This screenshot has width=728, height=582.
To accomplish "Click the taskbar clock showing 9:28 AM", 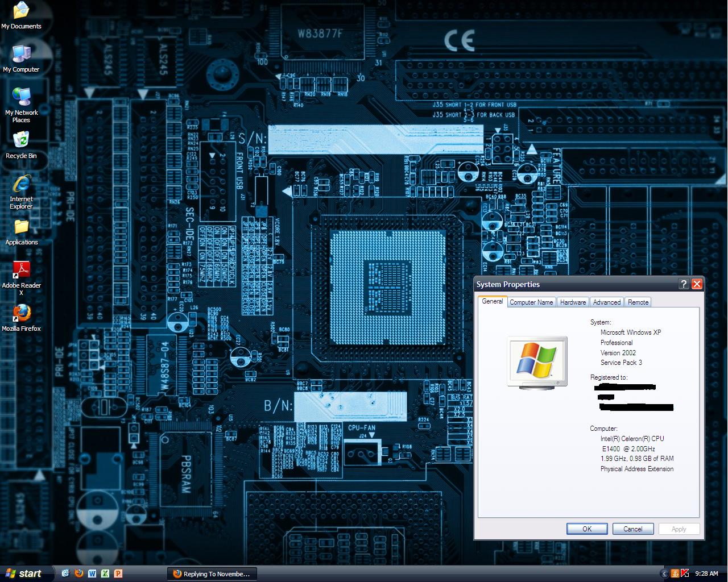I will [x=706, y=573].
